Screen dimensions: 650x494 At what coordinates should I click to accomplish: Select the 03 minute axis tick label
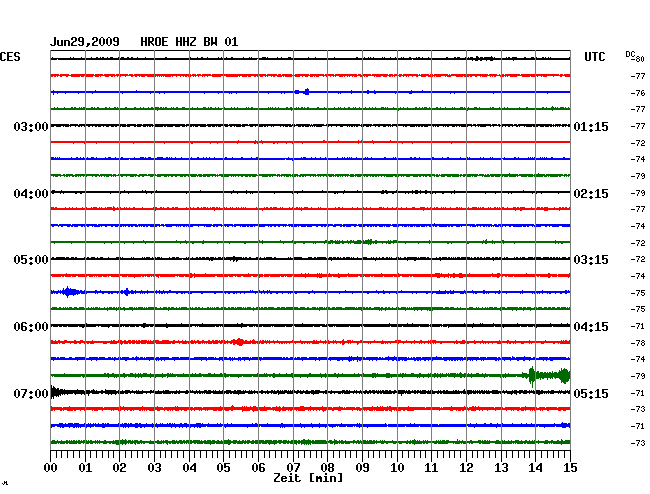tap(154, 468)
